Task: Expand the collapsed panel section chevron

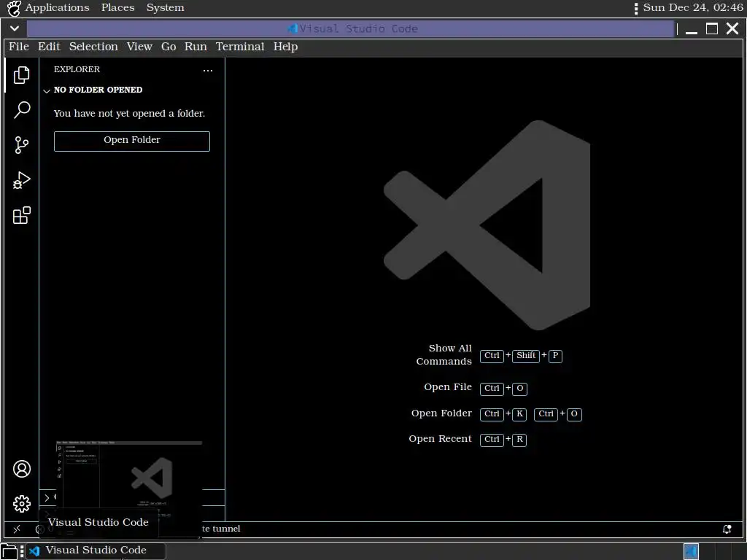Action: point(47,497)
